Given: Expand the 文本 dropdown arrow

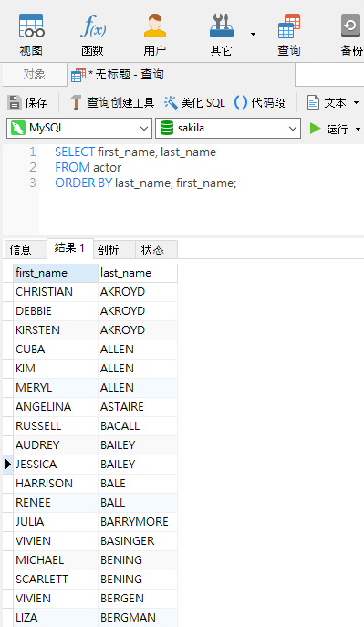Looking at the screenshot, I should (356, 103).
